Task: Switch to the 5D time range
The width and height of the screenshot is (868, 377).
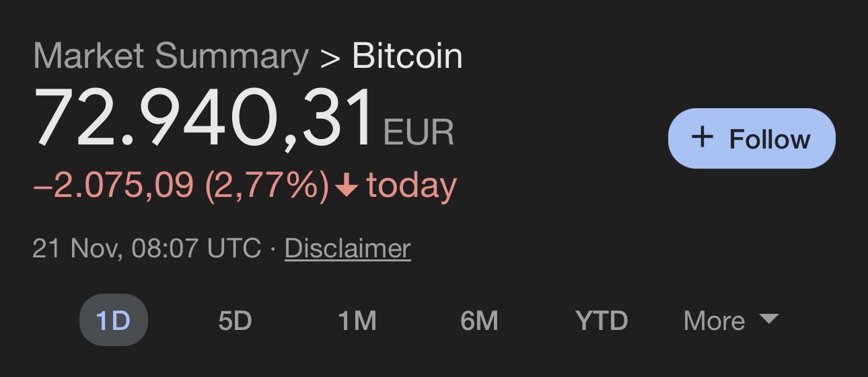Action: (x=235, y=321)
